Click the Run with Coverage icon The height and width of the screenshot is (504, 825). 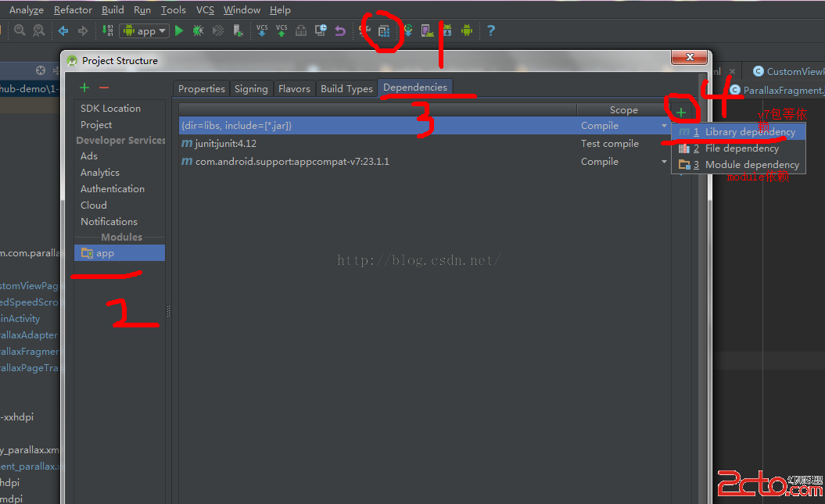[218, 31]
